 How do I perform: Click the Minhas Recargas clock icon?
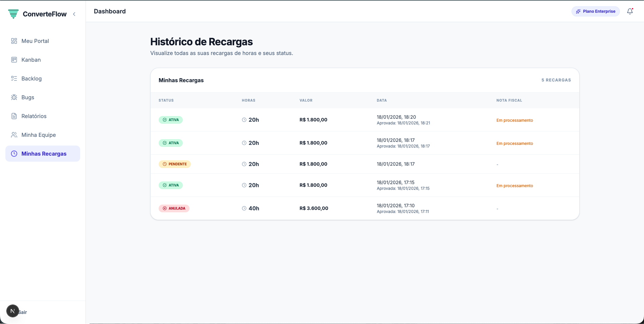click(14, 154)
